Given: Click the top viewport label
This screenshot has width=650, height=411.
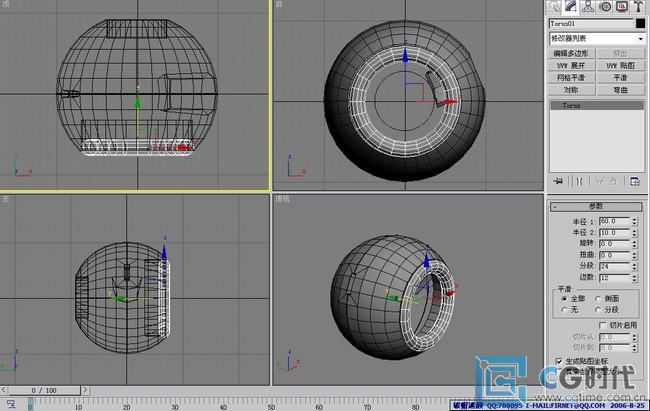Looking at the screenshot, I should click(x=6, y=4).
